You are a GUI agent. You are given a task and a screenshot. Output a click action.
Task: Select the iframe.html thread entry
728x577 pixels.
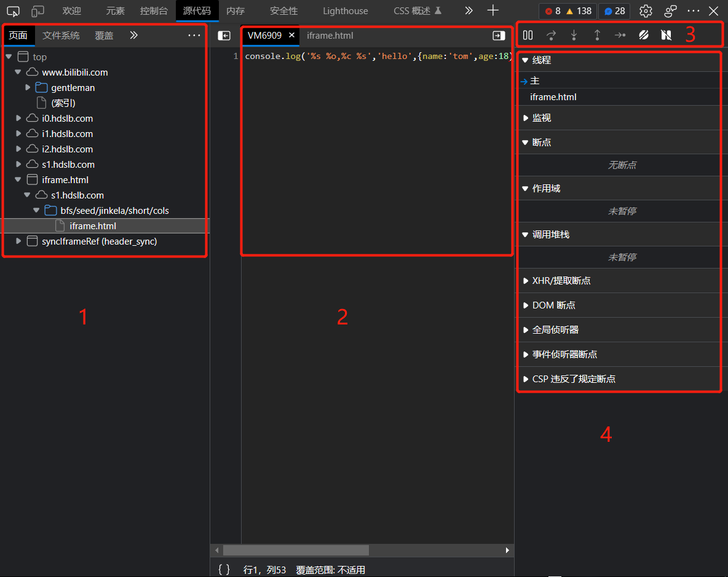(621, 97)
